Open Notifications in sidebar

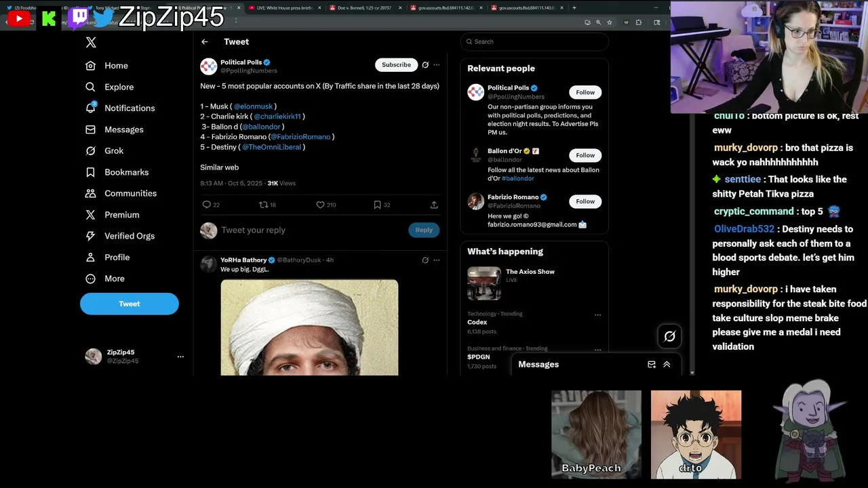[x=130, y=108]
